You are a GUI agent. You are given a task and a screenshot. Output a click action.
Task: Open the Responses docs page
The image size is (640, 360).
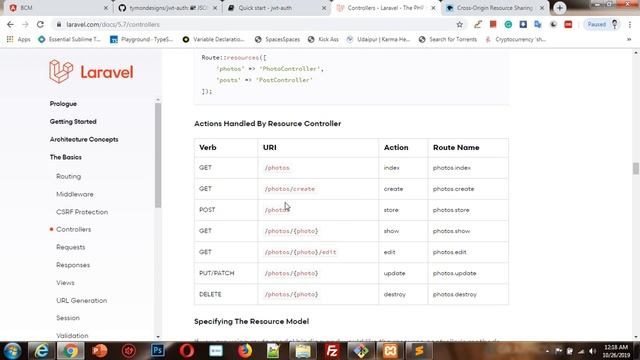(x=73, y=265)
